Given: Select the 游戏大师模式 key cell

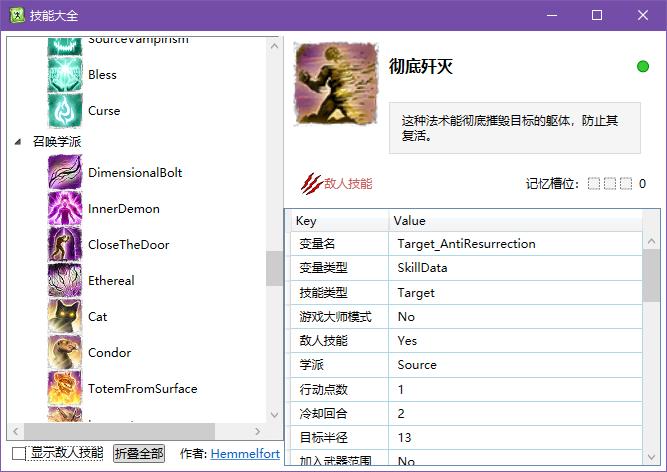Looking at the screenshot, I should pyautogui.click(x=339, y=317).
